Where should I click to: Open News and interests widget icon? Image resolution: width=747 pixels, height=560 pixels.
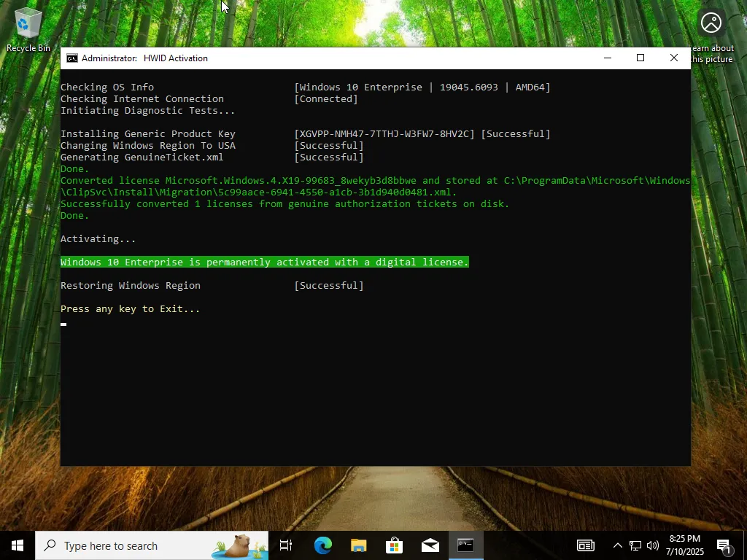click(x=586, y=545)
